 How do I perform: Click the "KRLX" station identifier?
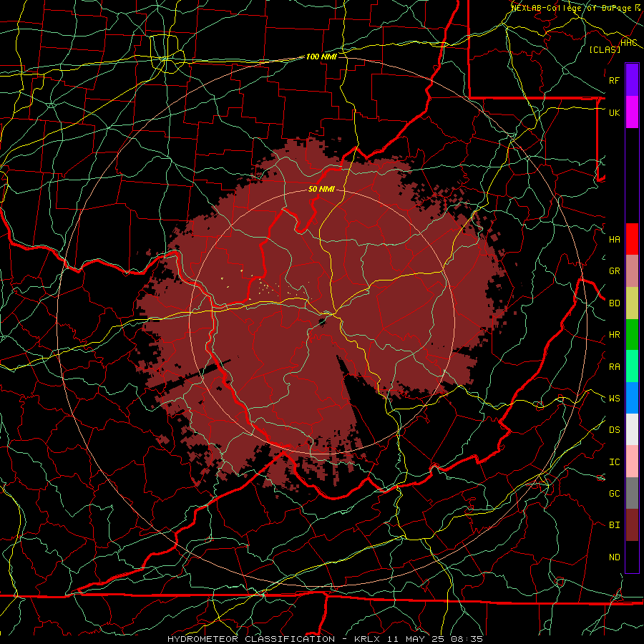pyautogui.click(x=369, y=639)
